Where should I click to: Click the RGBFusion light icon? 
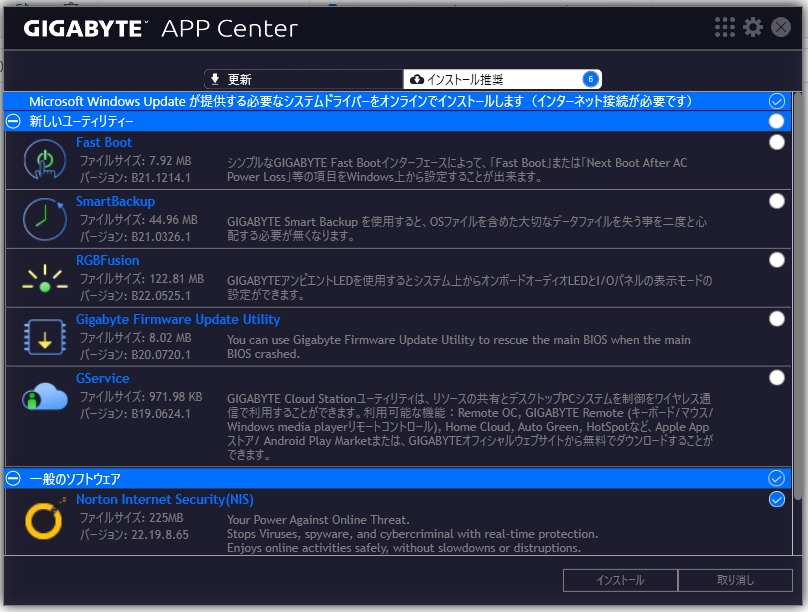(45, 278)
